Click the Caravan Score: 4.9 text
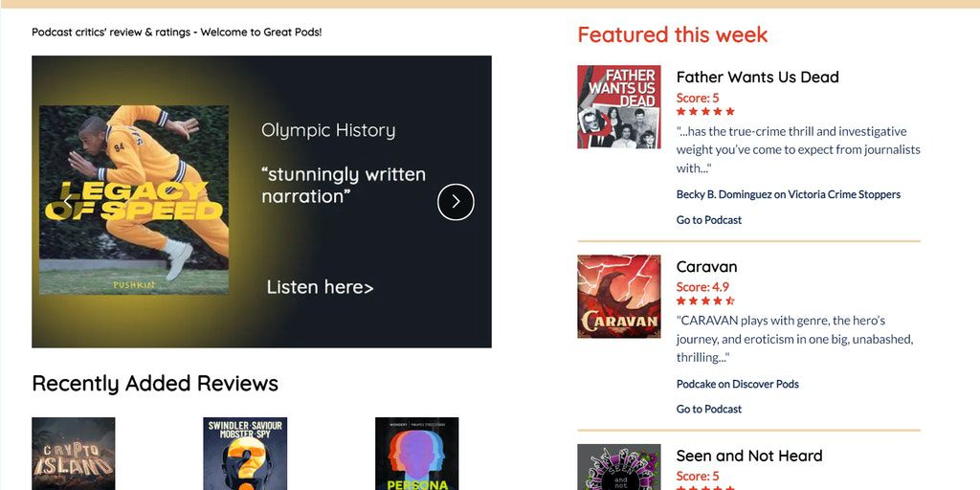This screenshot has height=490, width=980. [x=702, y=287]
